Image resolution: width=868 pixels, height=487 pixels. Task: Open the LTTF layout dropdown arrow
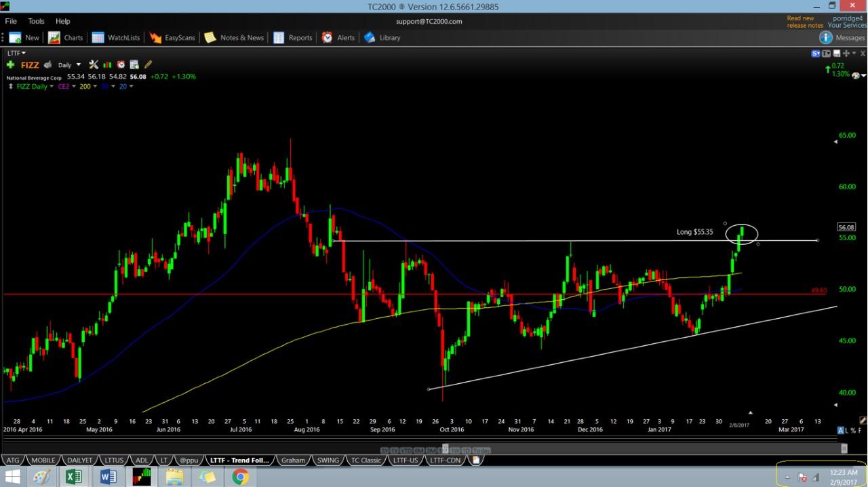click(x=24, y=53)
